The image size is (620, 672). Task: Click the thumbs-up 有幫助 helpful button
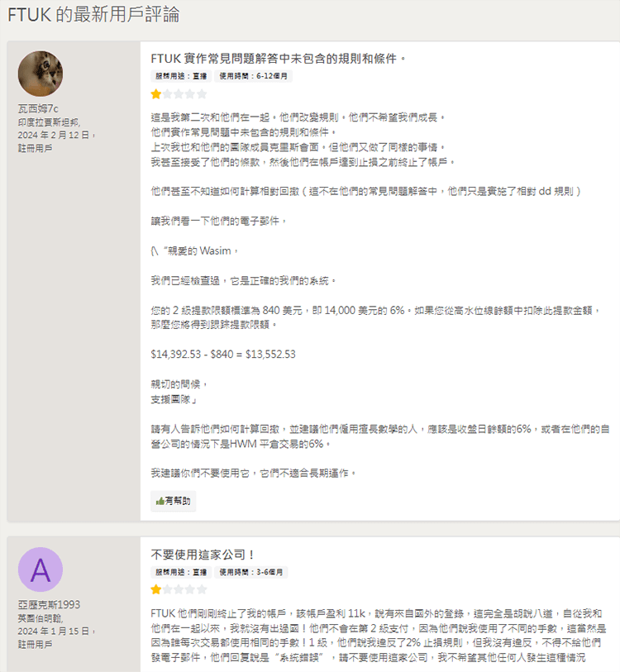(174, 500)
